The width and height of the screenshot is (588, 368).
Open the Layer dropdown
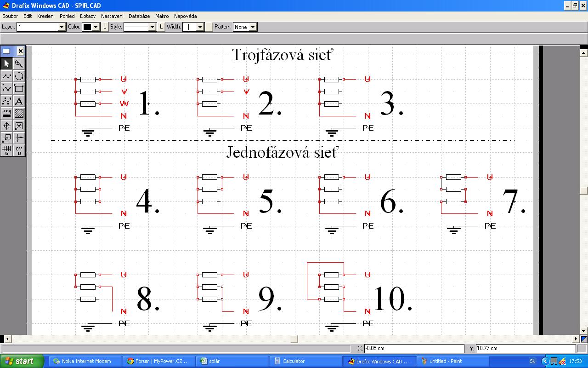pyautogui.click(x=62, y=27)
